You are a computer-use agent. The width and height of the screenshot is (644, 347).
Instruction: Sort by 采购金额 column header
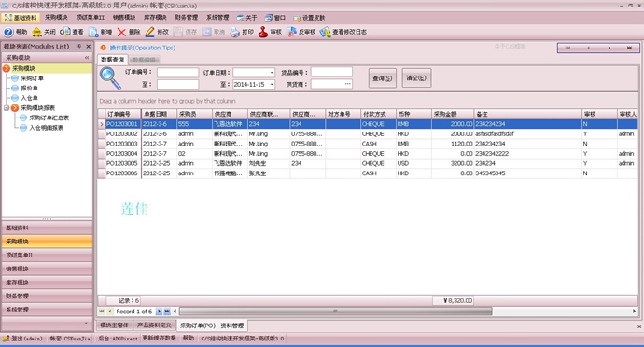pyautogui.click(x=452, y=114)
